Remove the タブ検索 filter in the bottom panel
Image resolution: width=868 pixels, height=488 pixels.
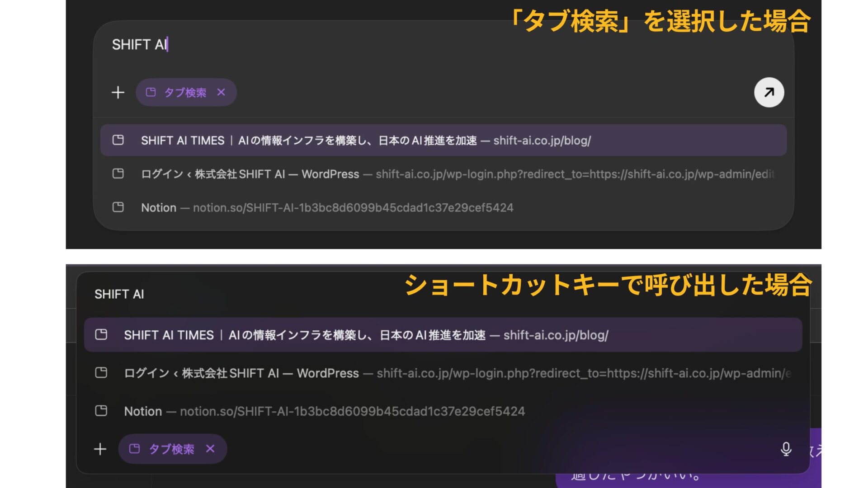210,449
